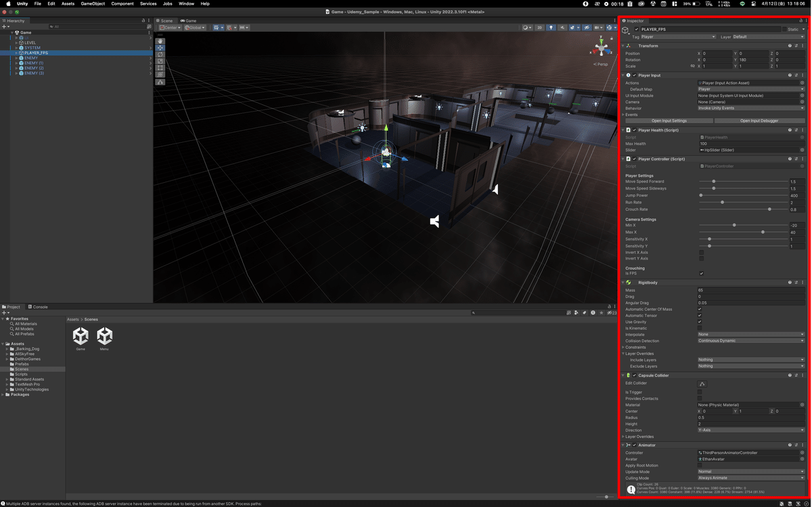
Task: Open Interpolate dropdown
Action: [751, 334]
